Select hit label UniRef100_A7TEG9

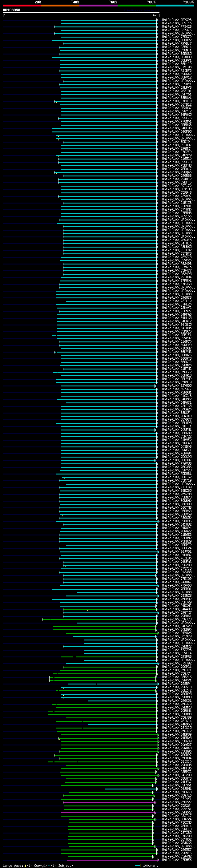[x=177, y=487]
